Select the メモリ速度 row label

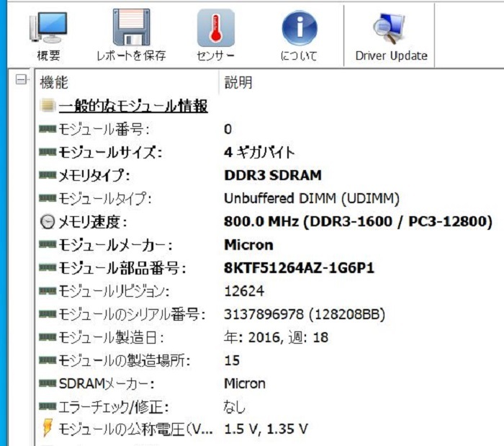pyautogui.click(x=93, y=222)
